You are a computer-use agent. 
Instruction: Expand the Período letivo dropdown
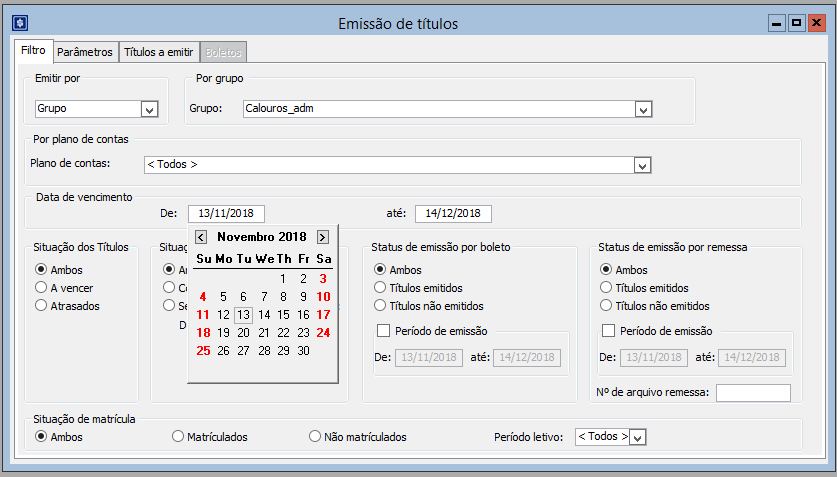tap(639, 437)
